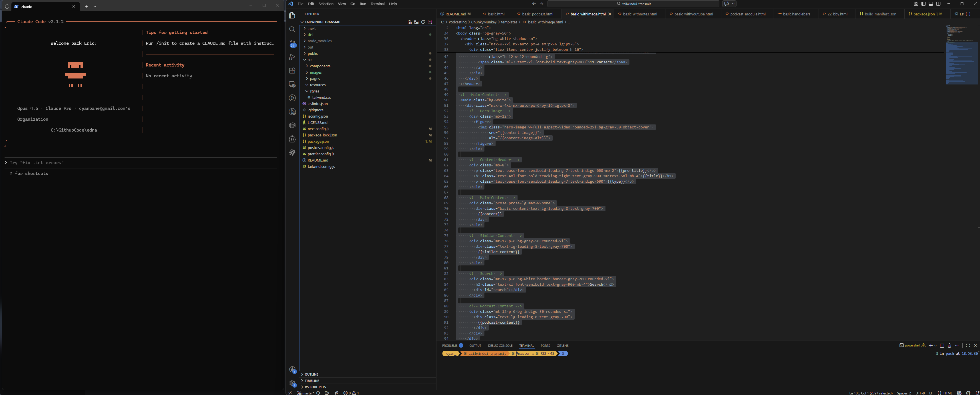Open the Terminal menu

pos(377,4)
